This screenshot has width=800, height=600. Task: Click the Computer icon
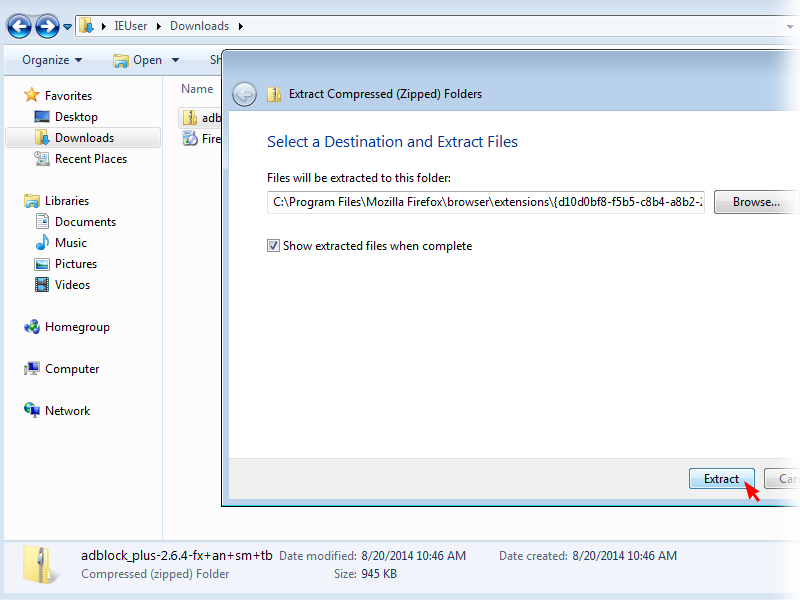tap(32, 368)
